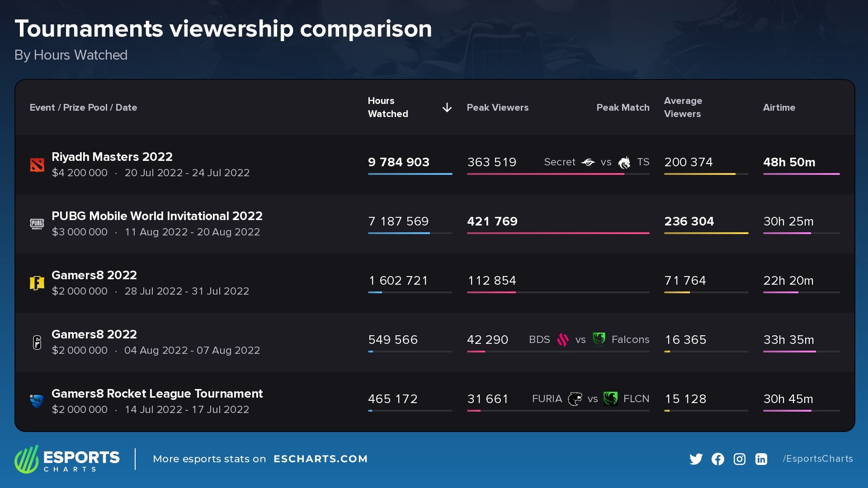This screenshot has height=488, width=868.
Task: Click the 549 566 hours watched value
Action: tap(393, 340)
